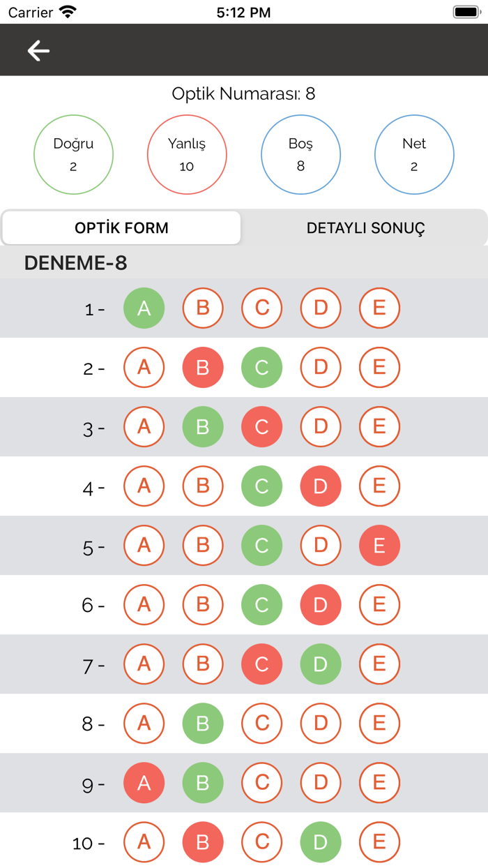Tap the Carrier label in the status bar
The height and width of the screenshot is (868, 488).
coord(29,11)
